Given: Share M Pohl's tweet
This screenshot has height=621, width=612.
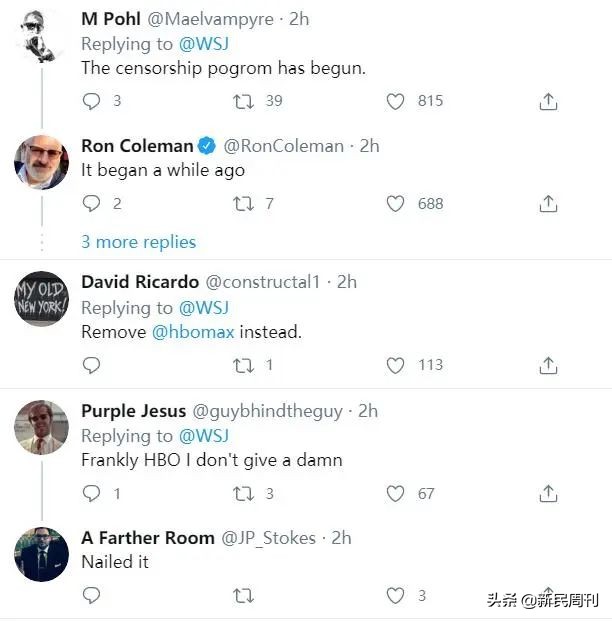Looking at the screenshot, I should (548, 101).
